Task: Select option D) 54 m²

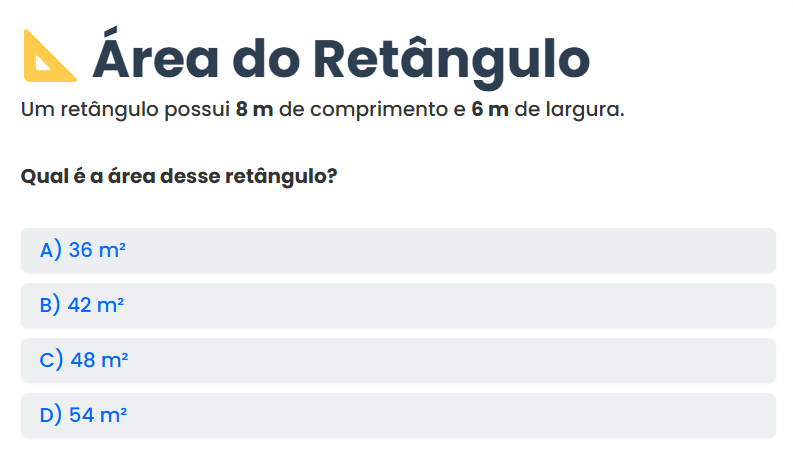Action: tap(397, 414)
